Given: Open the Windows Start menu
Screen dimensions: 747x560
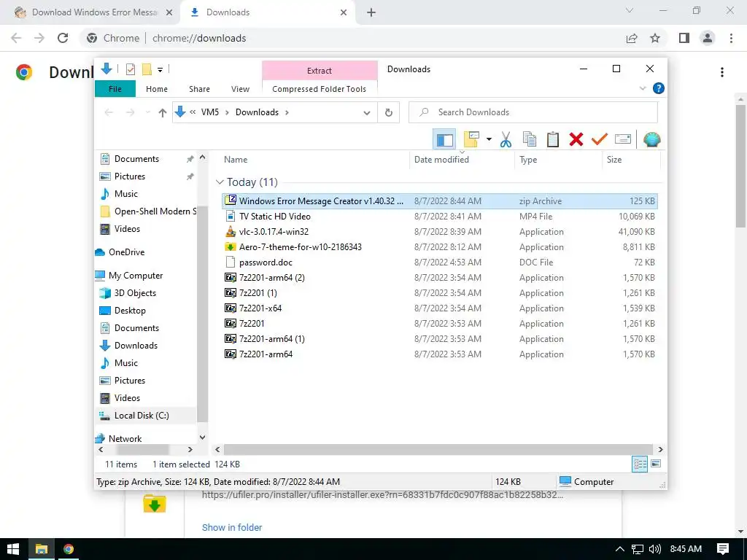Looking at the screenshot, I should coord(13,549).
